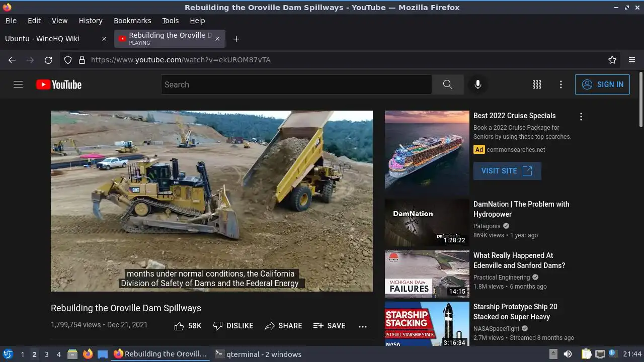
Task: Go back one page in Firefox
Action: point(12,60)
